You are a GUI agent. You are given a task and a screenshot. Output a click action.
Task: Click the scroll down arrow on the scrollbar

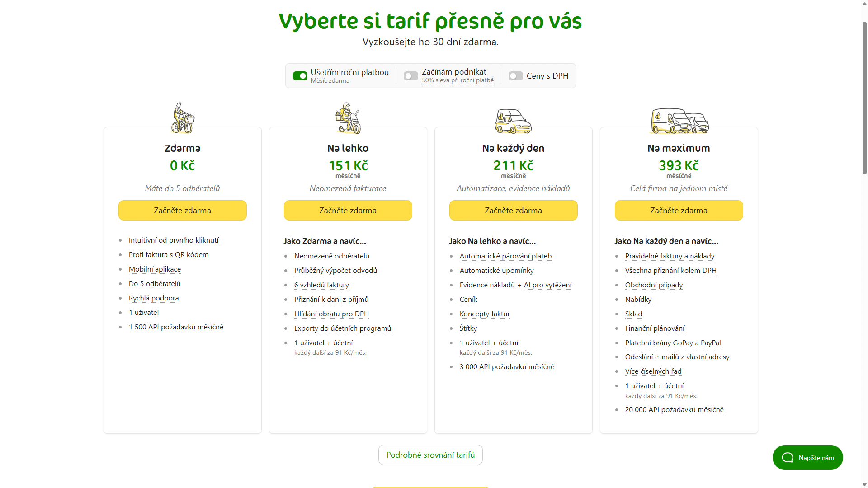point(864,484)
